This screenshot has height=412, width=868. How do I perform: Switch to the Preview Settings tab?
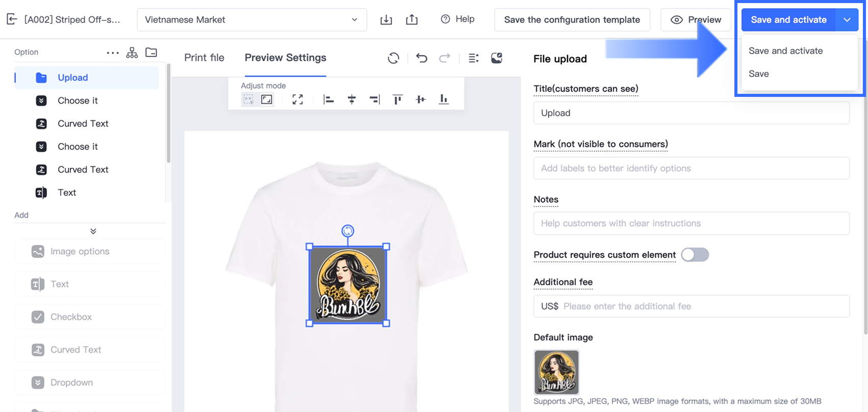pos(286,58)
